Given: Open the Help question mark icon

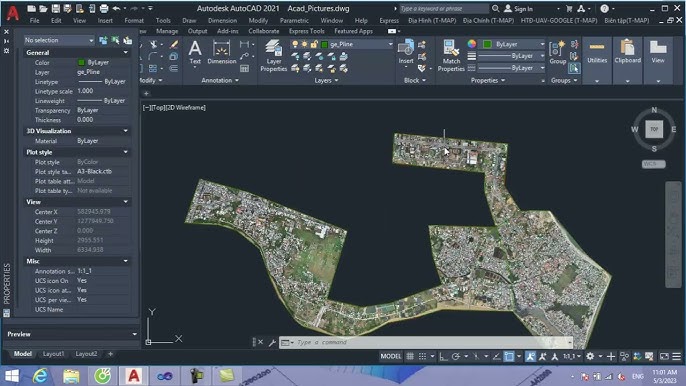Looking at the screenshot, I should pyautogui.click(x=605, y=8).
